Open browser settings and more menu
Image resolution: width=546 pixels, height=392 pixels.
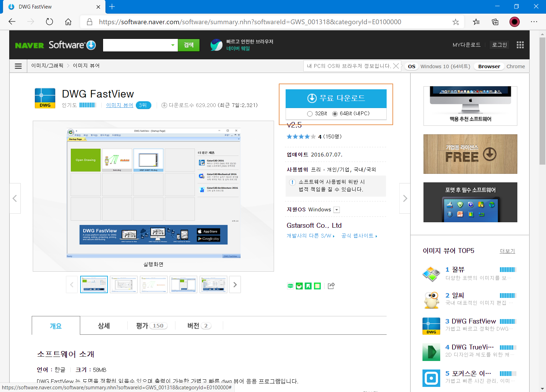click(x=534, y=22)
